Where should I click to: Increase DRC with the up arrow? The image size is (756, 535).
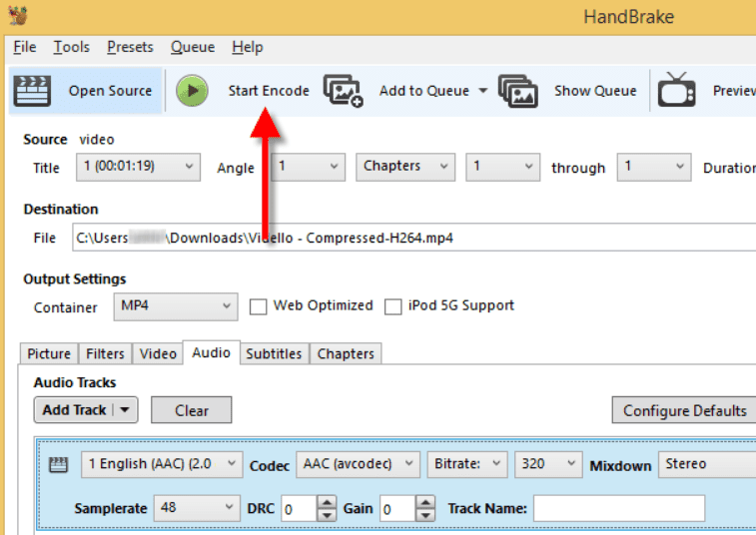[327, 503]
